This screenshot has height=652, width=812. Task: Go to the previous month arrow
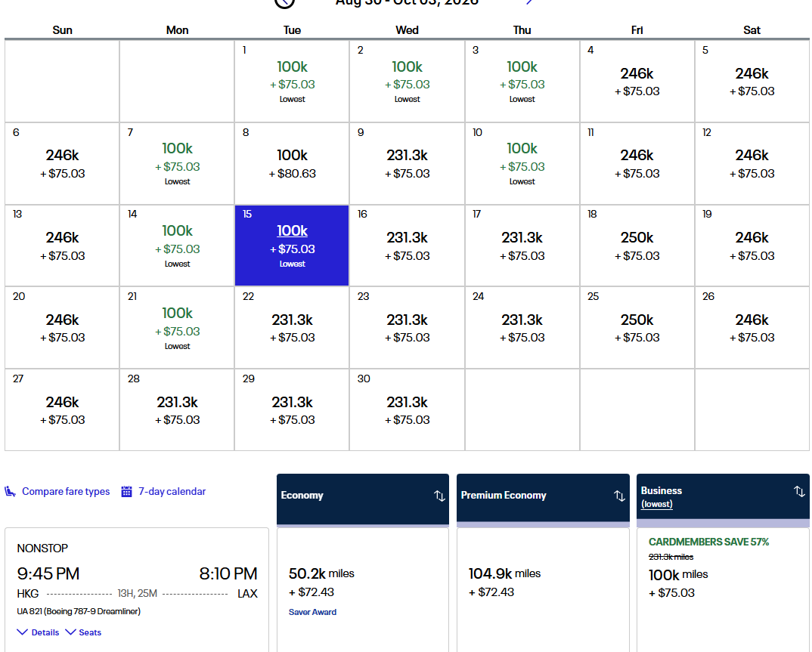click(284, 2)
